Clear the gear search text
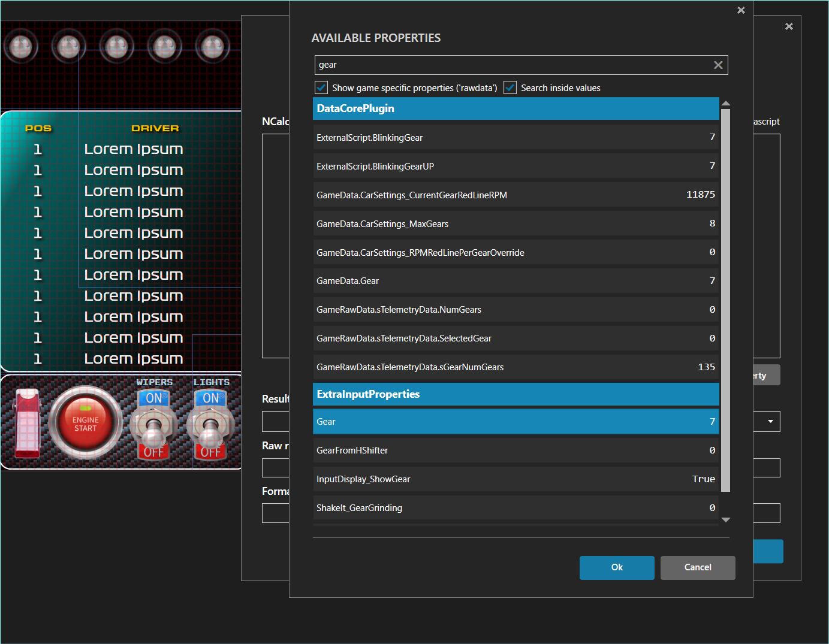This screenshot has width=829, height=644. (x=718, y=65)
